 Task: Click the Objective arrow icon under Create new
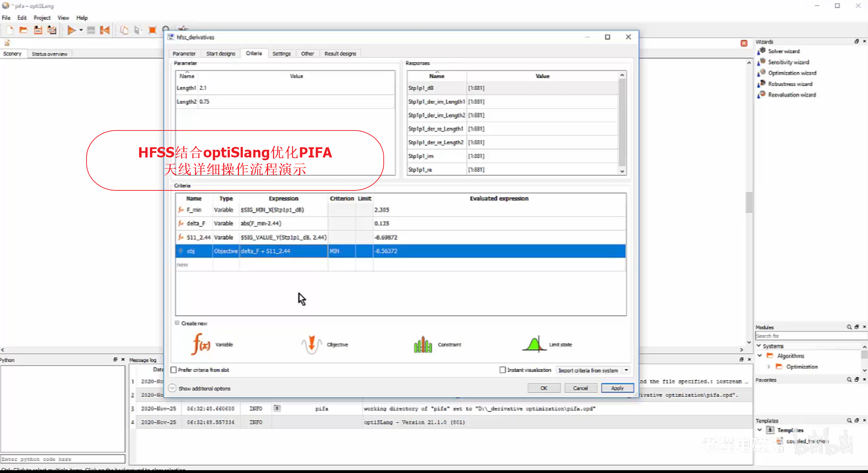pyautogui.click(x=312, y=344)
